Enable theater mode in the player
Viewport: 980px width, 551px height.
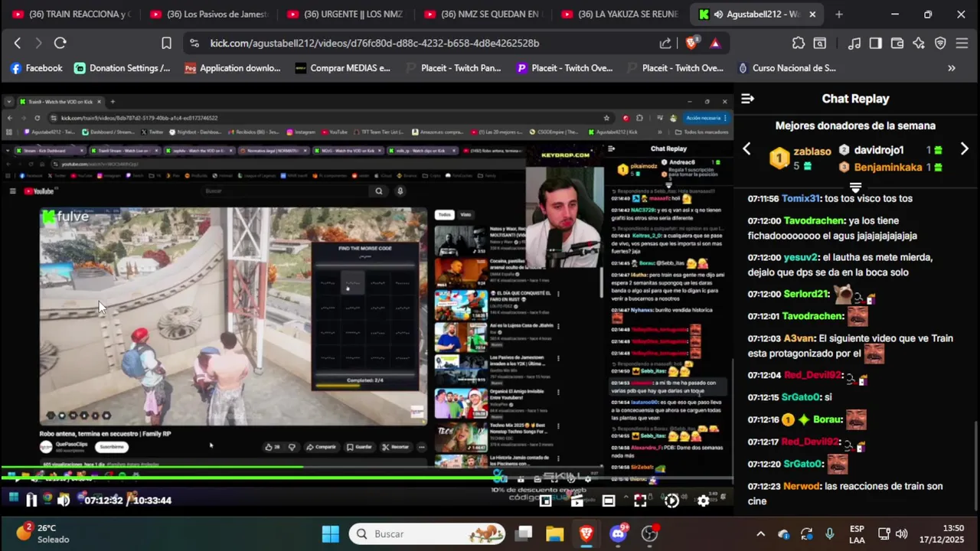[609, 501]
